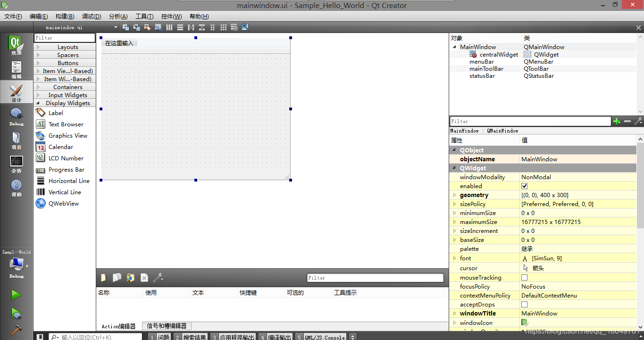The height and width of the screenshot is (340, 644).
Task: Expand the geometry property row
Action: click(455, 195)
